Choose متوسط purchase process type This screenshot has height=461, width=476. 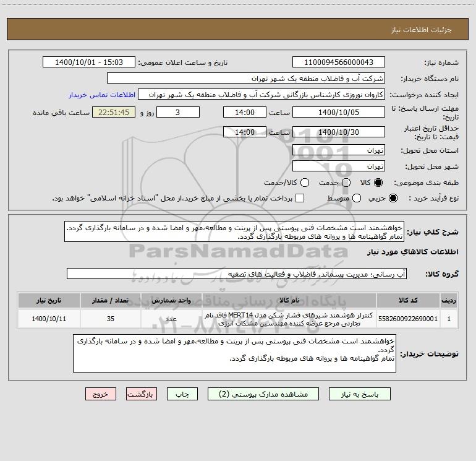pyautogui.click(x=357, y=198)
